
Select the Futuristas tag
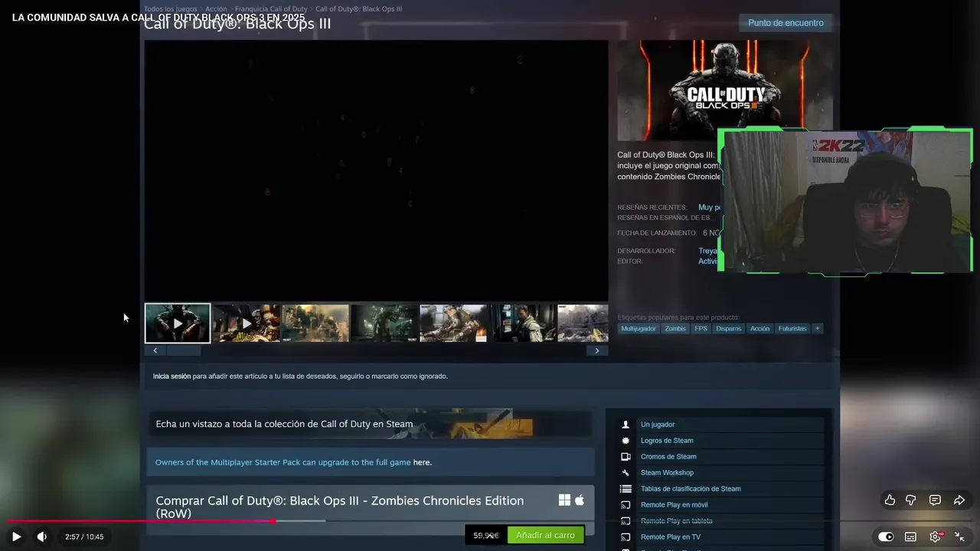(x=792, y=328)
